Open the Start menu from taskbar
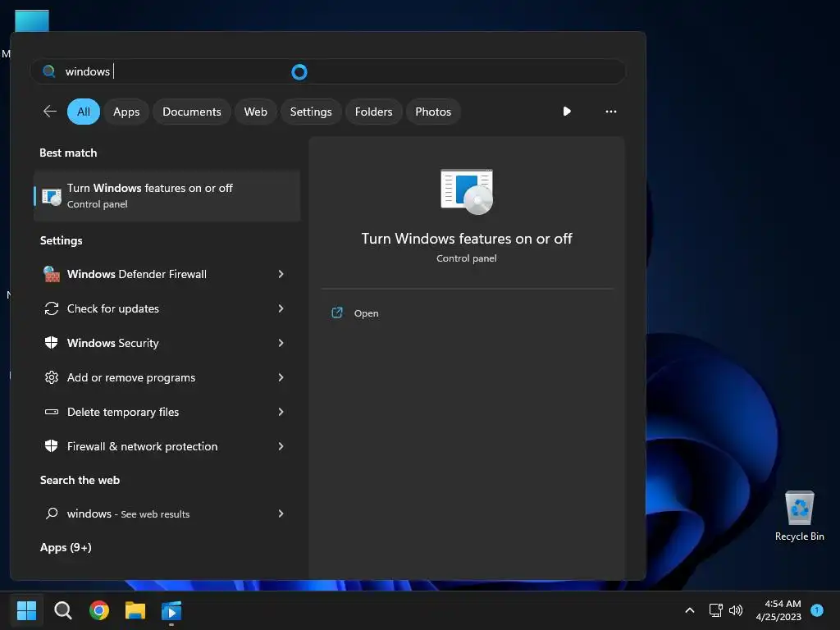This screenshot has width=840, height=630. pyautogui.click(x=26, y=610)
